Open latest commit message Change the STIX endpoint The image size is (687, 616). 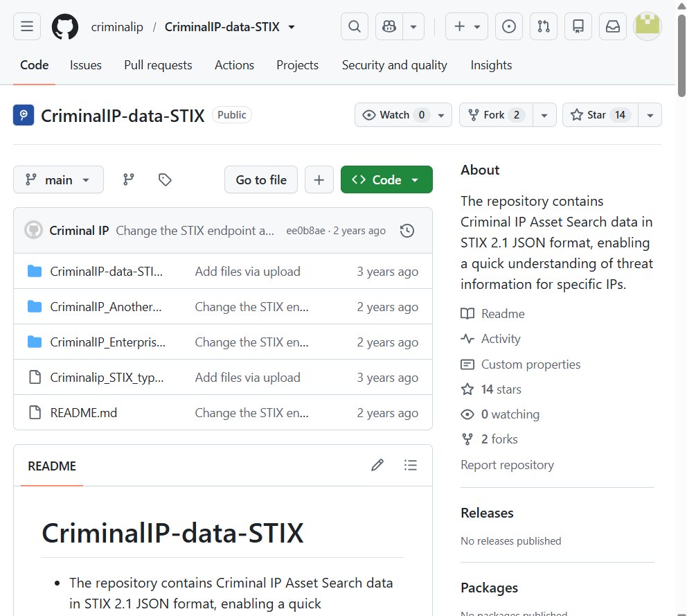195,231
